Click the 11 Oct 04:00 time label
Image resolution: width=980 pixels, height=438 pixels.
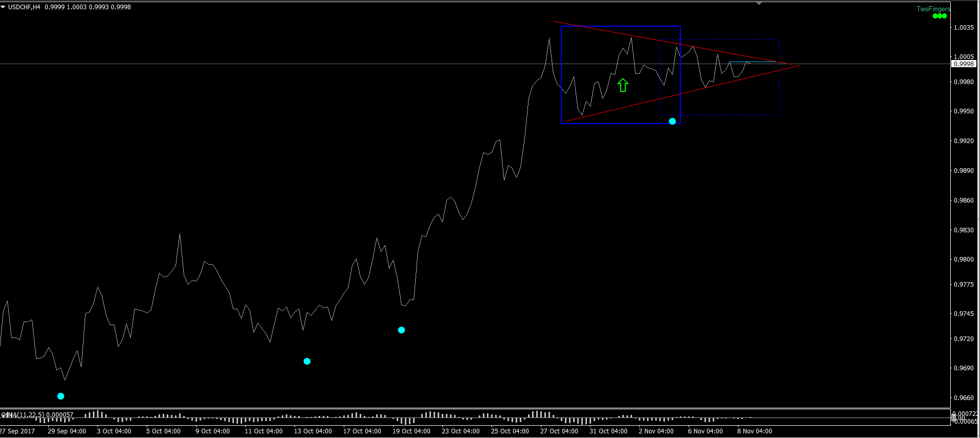coord(264,431)
